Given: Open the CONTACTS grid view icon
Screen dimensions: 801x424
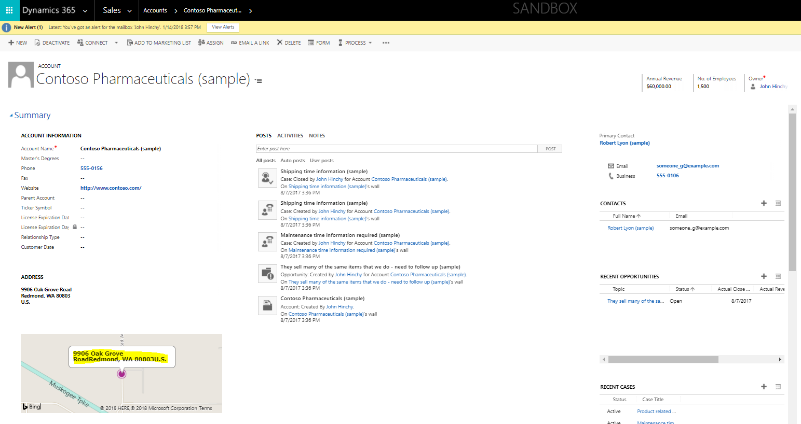Looking at the screenshot, I should [779, 203].
